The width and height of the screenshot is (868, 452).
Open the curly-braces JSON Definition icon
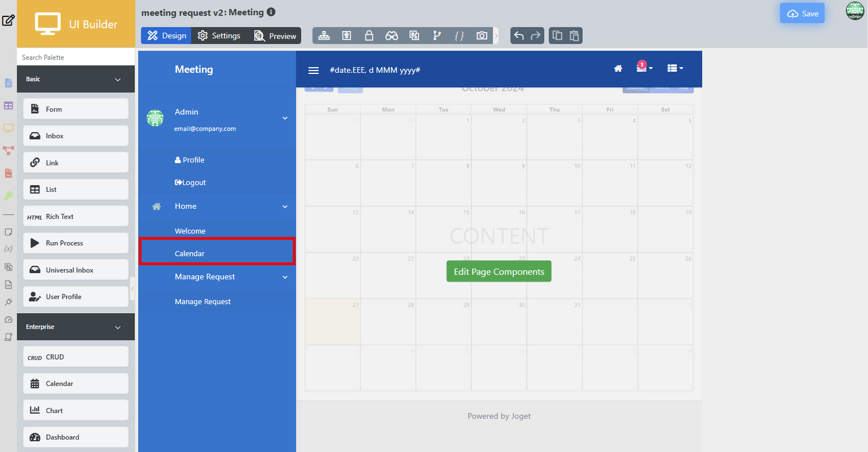pyautogui.click(x=460, y=36)
